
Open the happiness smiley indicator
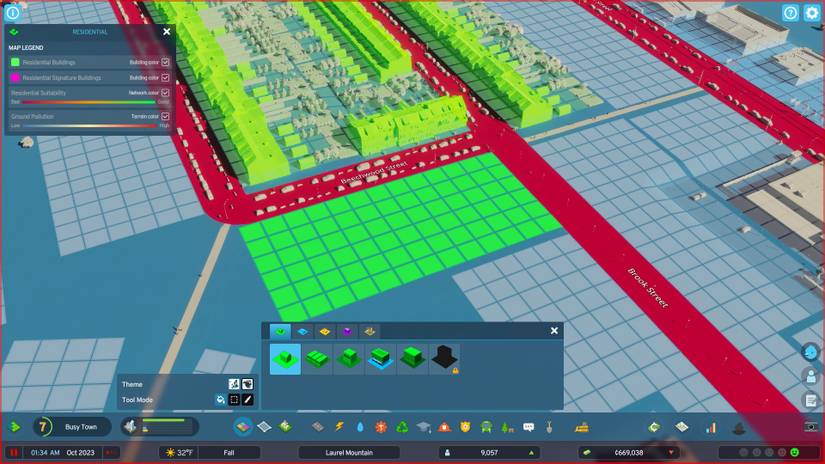794,452
